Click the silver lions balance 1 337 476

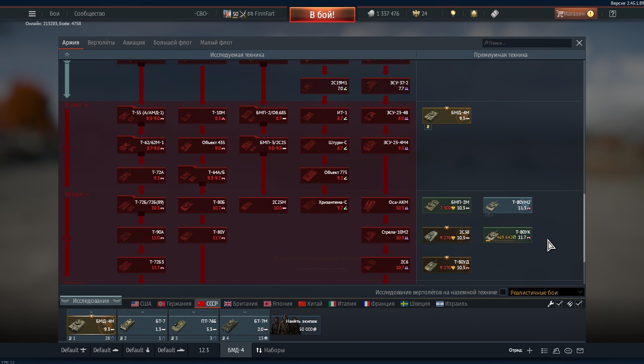point(383,14)
